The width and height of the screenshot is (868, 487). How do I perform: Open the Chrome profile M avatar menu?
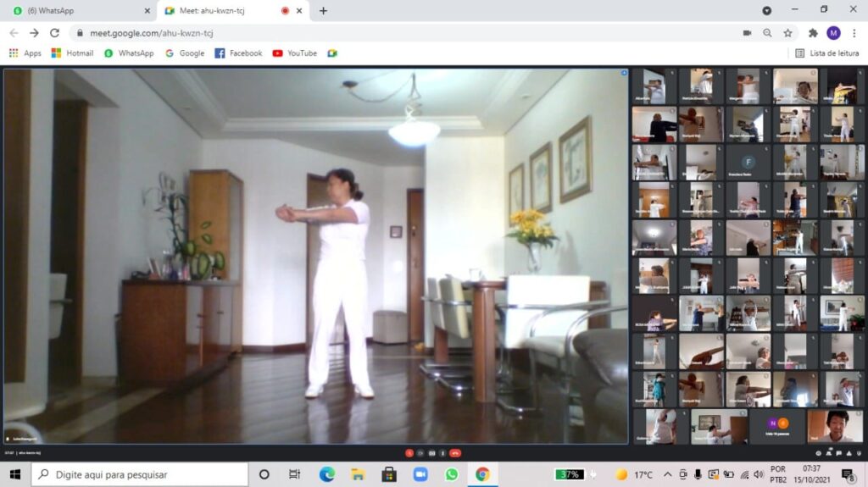point(833,33)
